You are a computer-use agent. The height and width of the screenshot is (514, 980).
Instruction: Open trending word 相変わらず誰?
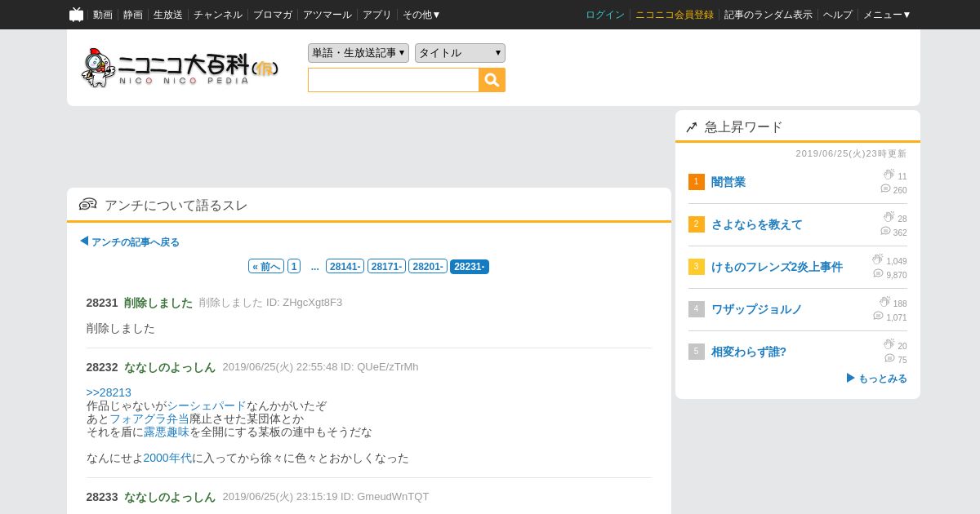(749, 352)
